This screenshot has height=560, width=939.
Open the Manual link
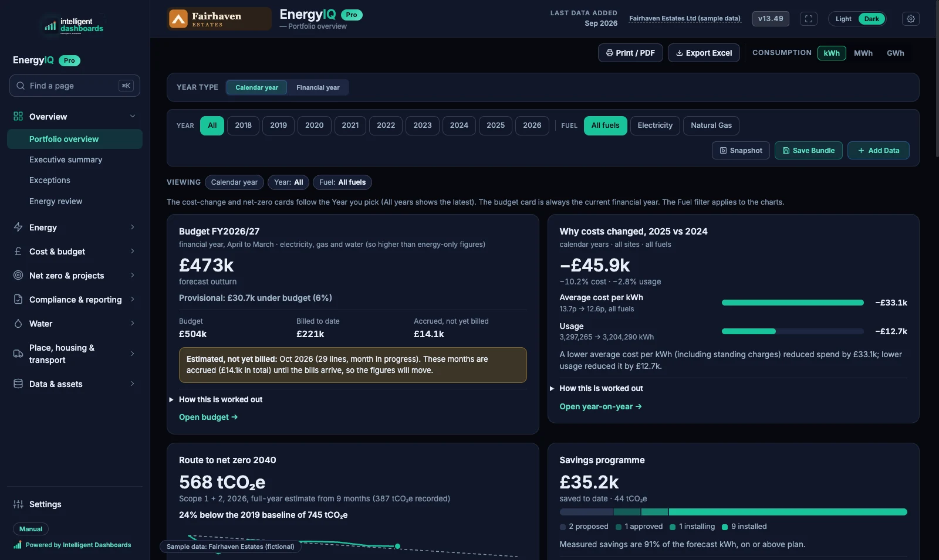click(31, 529)
